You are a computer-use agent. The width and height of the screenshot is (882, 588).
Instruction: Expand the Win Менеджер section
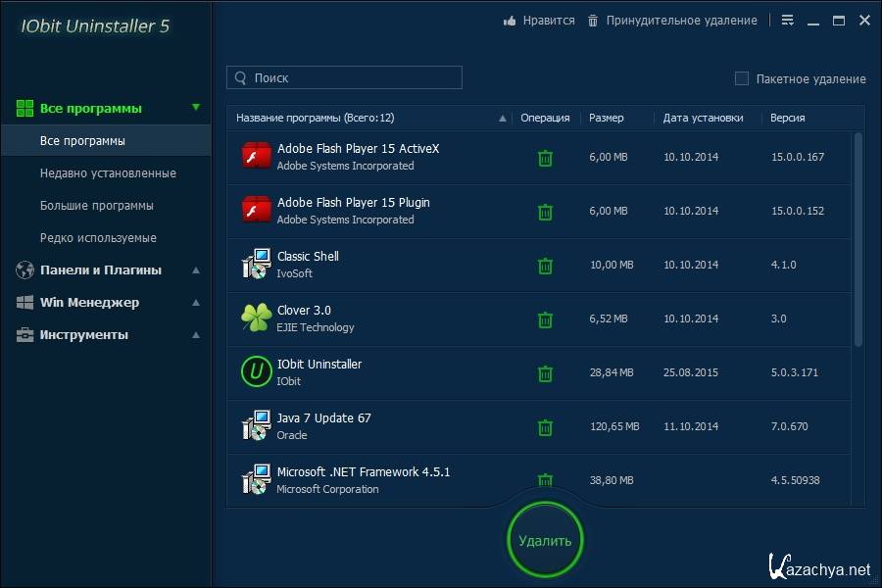(196, 303)
